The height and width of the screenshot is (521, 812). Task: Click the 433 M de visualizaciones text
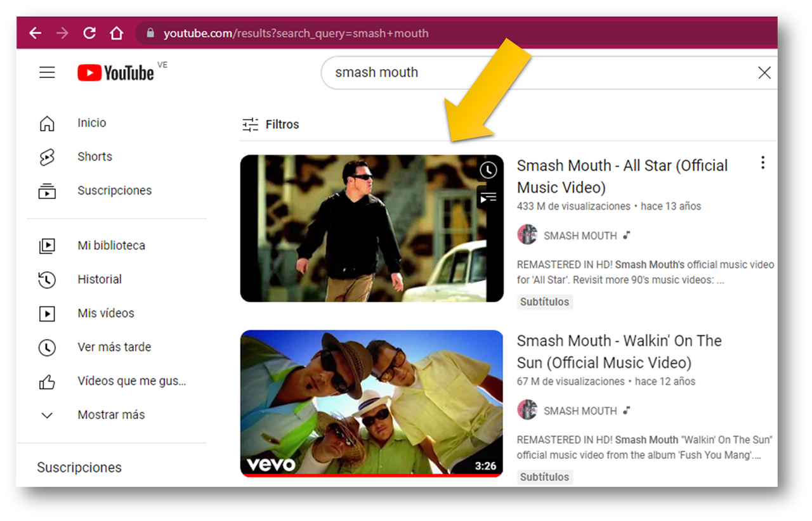[x=573, y=206]
